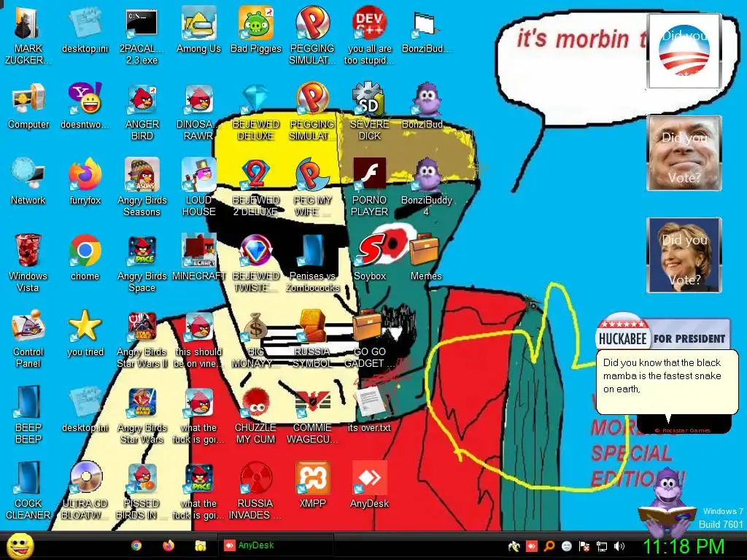Open the volume speaker tray icon

pos(619,546)
